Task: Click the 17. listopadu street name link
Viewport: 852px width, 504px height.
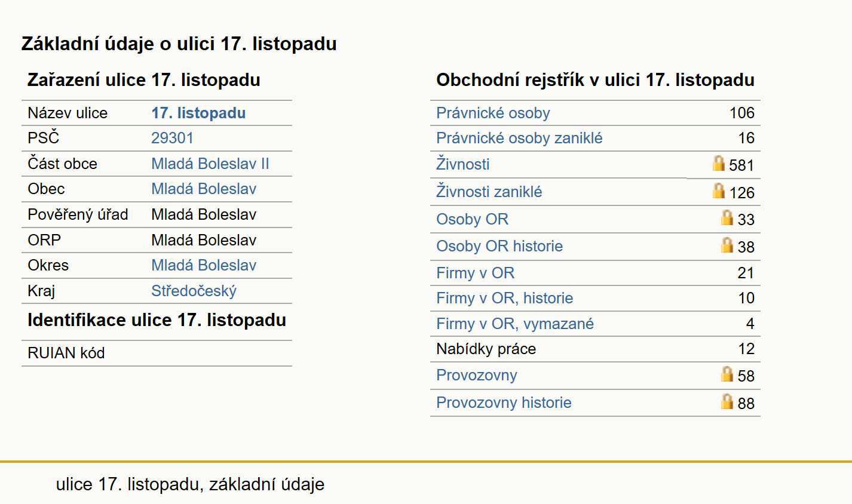Action: click(x=198, y=113)
